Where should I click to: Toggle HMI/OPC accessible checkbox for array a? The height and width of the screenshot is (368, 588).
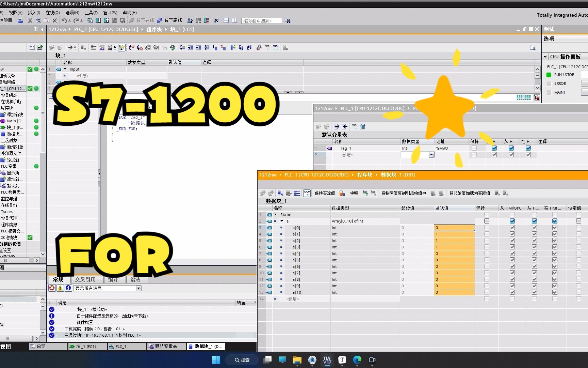(x=512, y=221)
